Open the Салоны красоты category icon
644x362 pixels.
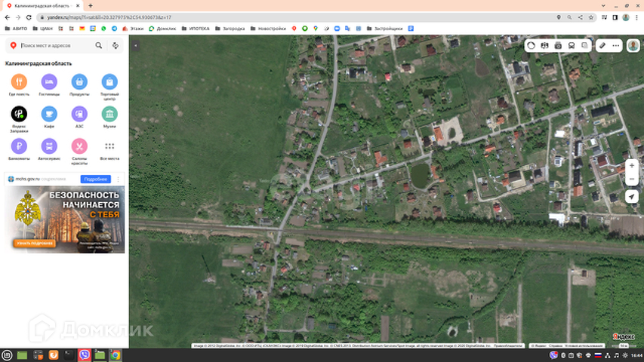[79, 146]
